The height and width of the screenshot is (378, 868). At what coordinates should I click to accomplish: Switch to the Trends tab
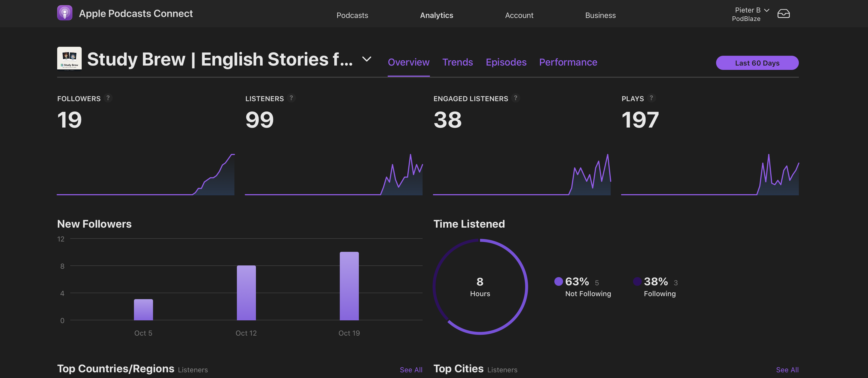pyautogui.click(x=458, y=62)
